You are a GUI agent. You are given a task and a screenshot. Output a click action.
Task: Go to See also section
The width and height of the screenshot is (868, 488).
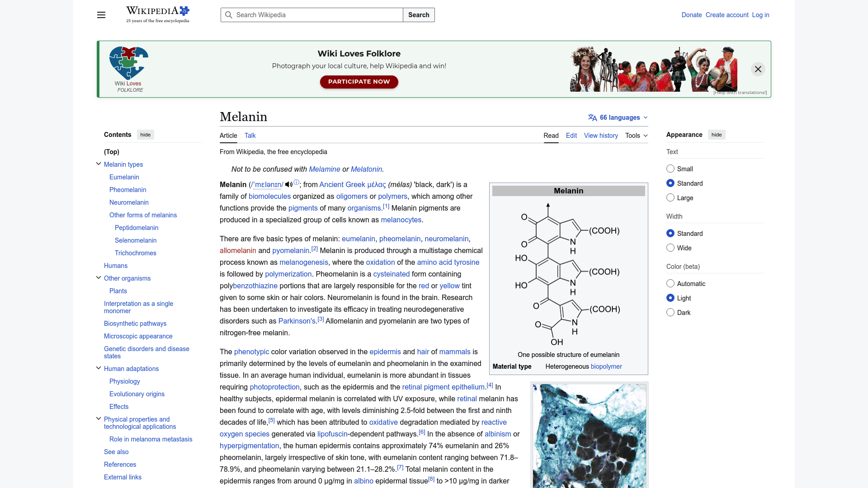(116, 452)
